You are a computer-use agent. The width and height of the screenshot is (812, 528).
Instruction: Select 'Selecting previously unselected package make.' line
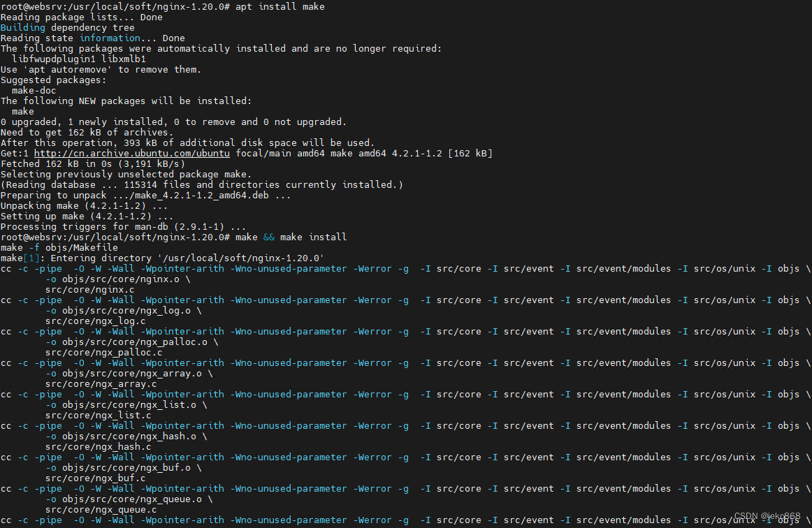pyautogui.click(x=126, y=175)
